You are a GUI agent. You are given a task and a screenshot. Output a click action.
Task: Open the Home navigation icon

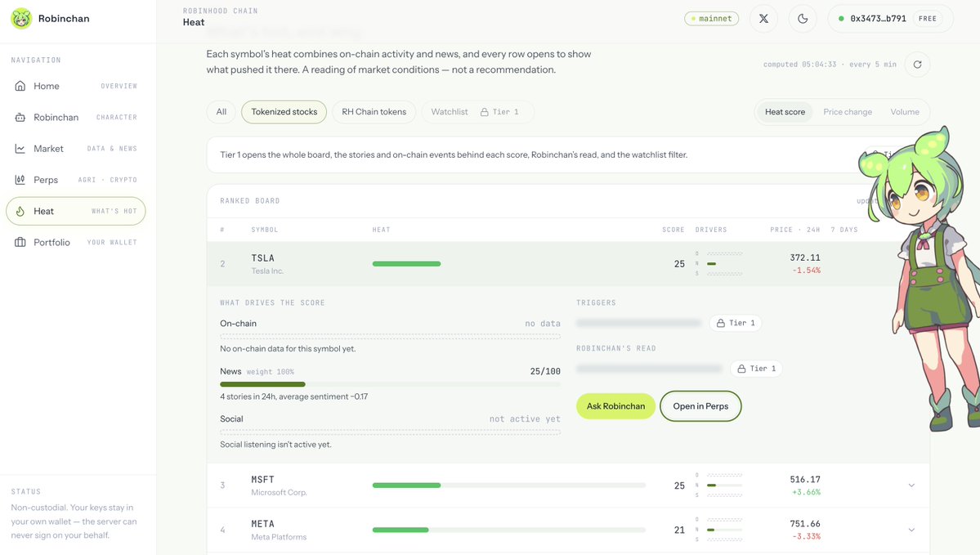[20, 86]
